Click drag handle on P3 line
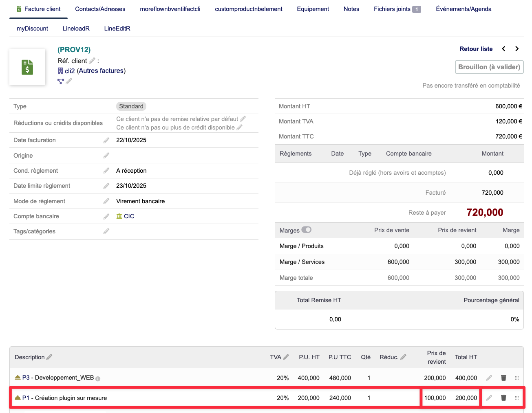This screenshot has height=413, width=532. click(x=517, y=378)
